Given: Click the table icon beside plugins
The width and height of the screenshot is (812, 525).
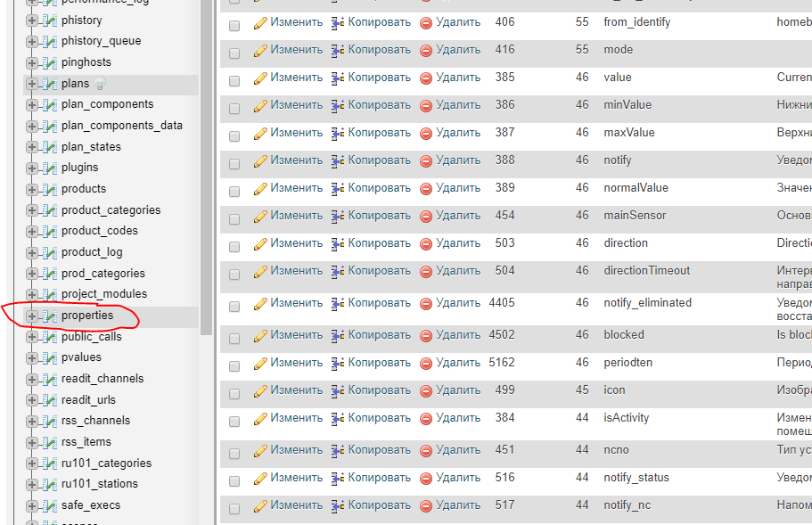Looking at the screenshot, I should pos(50,168).
